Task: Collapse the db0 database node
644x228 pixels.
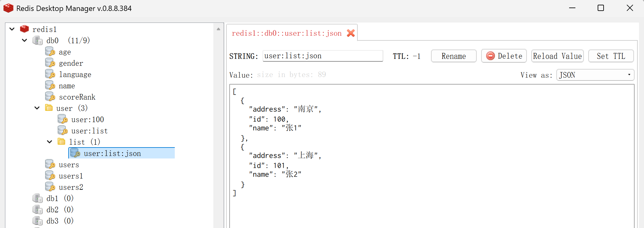Action: (x=24, y=40)
